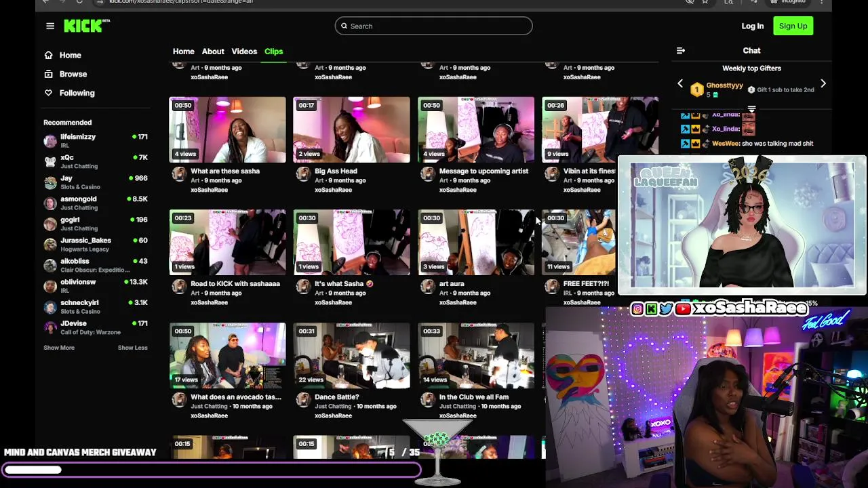Open the hamburger sidebar menu
The image size is (868, 488).
click(50, 26)
